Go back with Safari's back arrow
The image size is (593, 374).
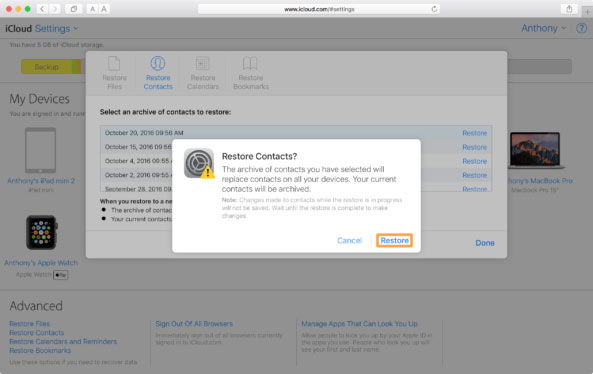[42, 9]
